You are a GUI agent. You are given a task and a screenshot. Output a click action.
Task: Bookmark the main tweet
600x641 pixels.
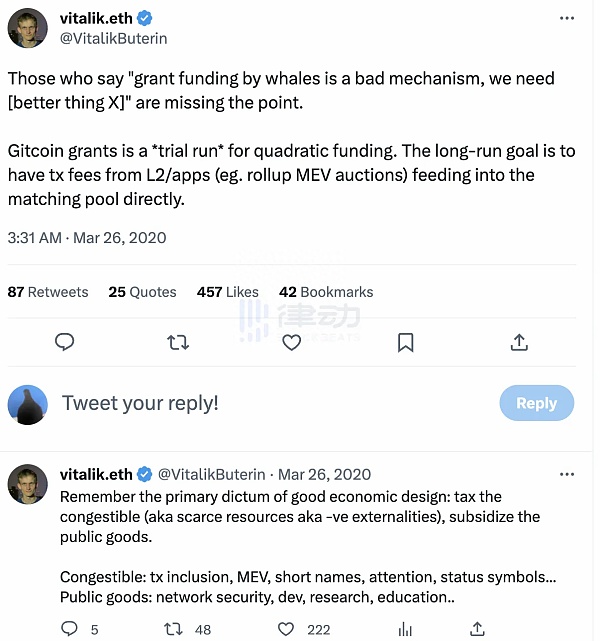click(x=405, y=342)
